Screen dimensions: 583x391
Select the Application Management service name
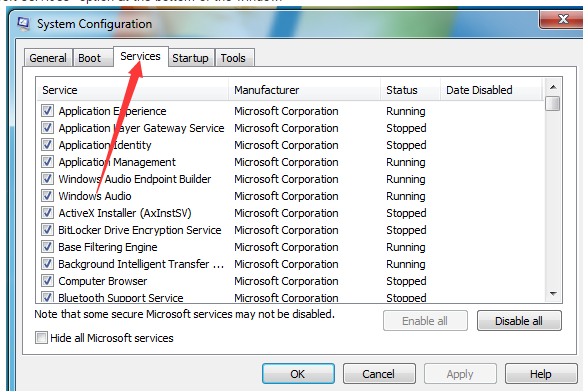[117, 162]
